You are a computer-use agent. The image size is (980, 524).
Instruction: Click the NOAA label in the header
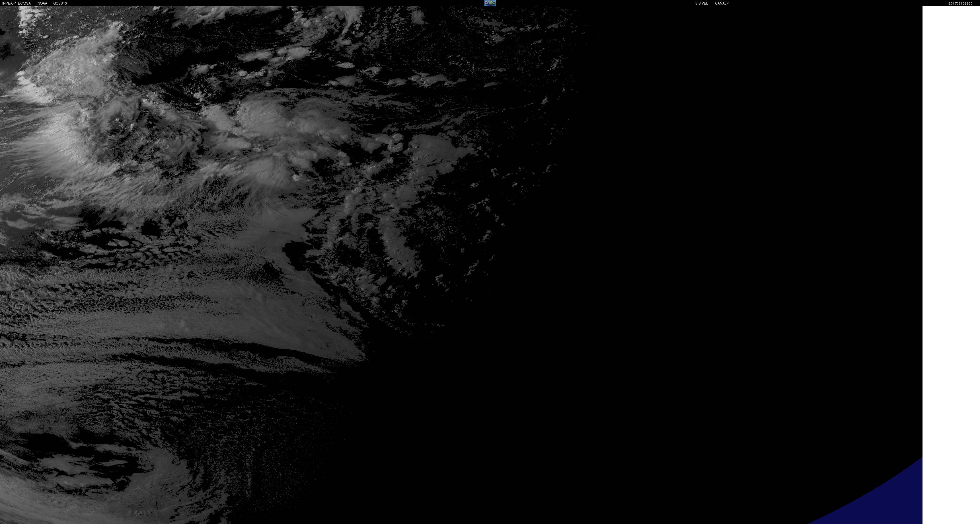(42, 3)
